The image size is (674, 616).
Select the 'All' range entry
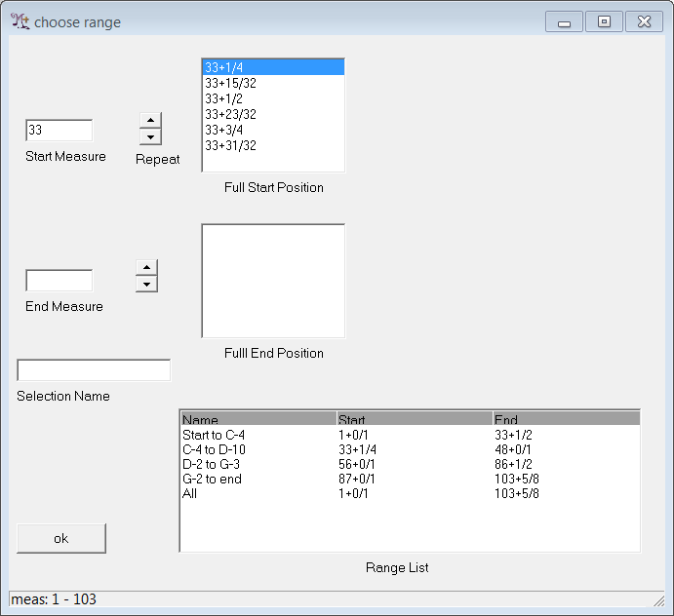189,493
